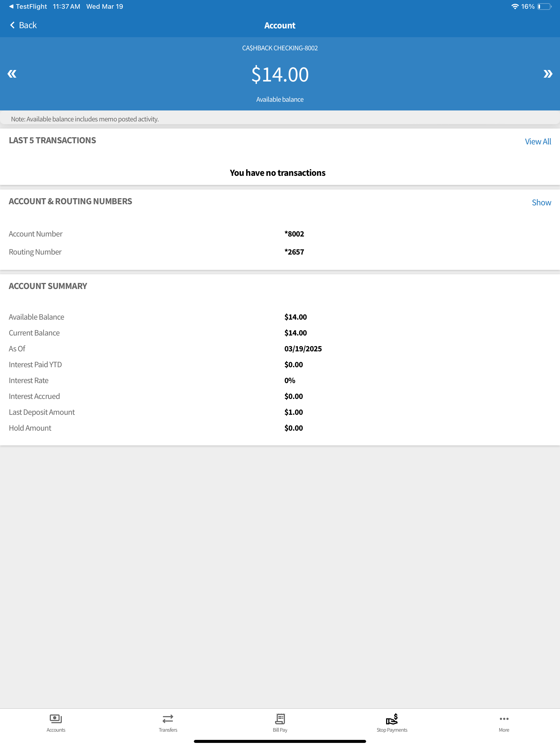
Task: Go to next account with right double chevron
Action: 548,74
